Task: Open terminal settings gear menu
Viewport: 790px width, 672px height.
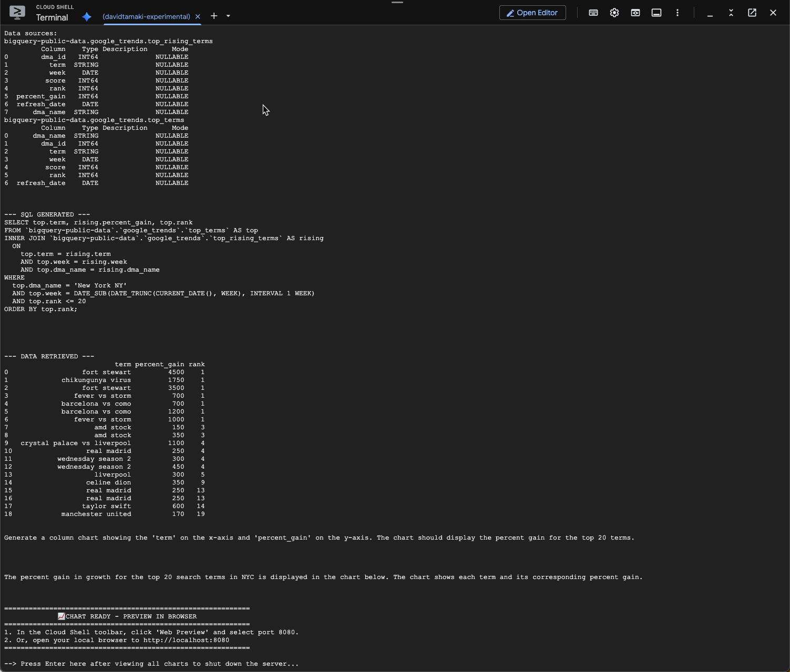Action: coord(614,13)
